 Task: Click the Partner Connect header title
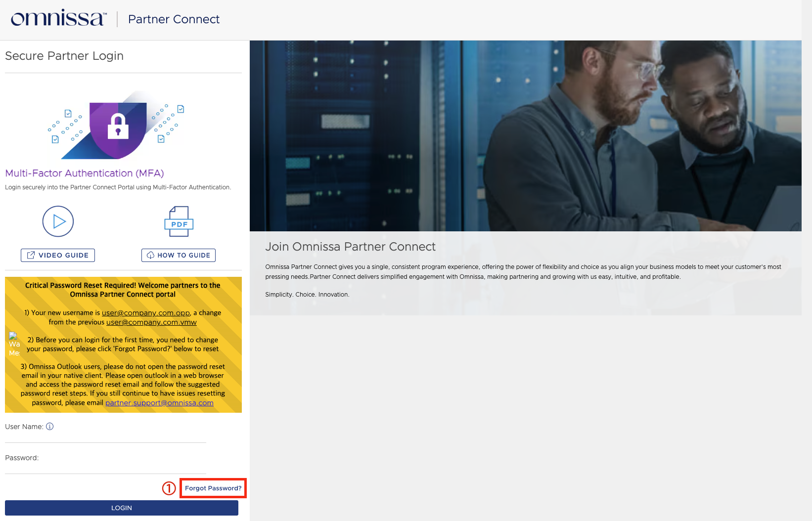pos(174,19)
